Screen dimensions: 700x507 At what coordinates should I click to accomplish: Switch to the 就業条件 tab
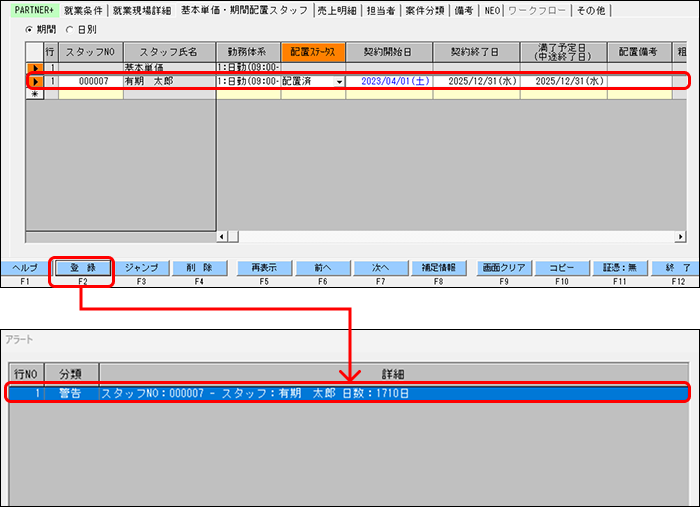point(83,10)
